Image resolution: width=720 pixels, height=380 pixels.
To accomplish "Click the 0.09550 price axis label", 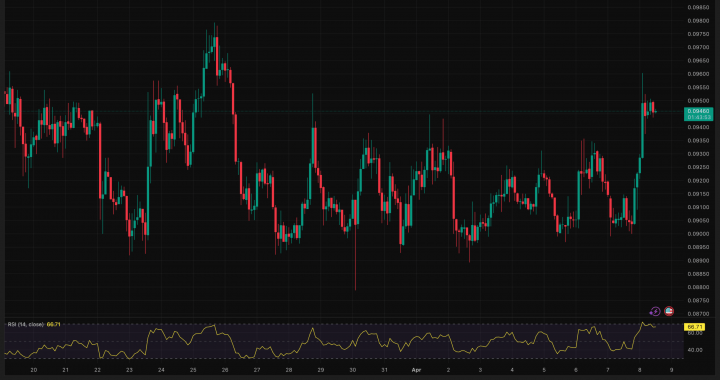I will (x=698, y=87).
